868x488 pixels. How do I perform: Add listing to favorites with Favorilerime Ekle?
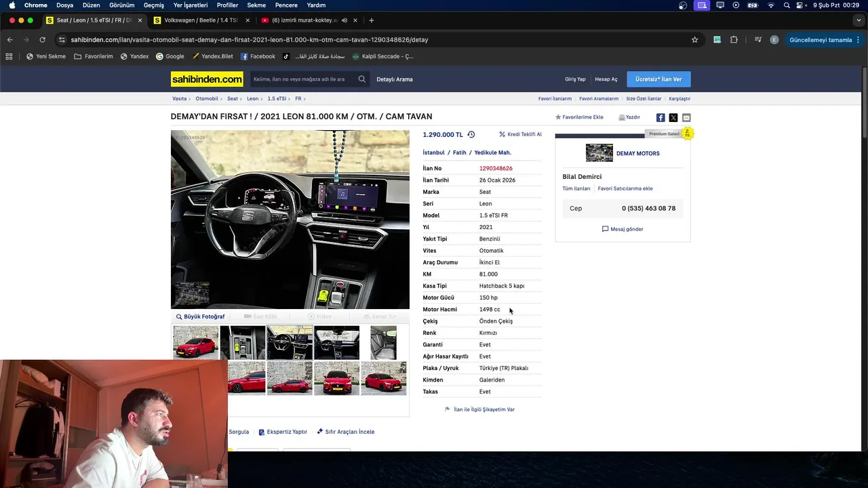(x=579, y=117)
